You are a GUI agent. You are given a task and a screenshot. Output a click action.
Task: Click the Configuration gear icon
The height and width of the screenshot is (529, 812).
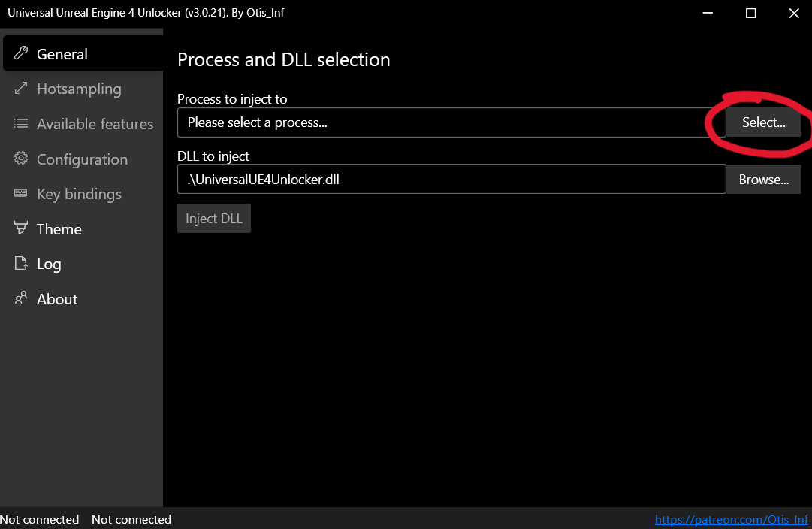tap(21, 159)
